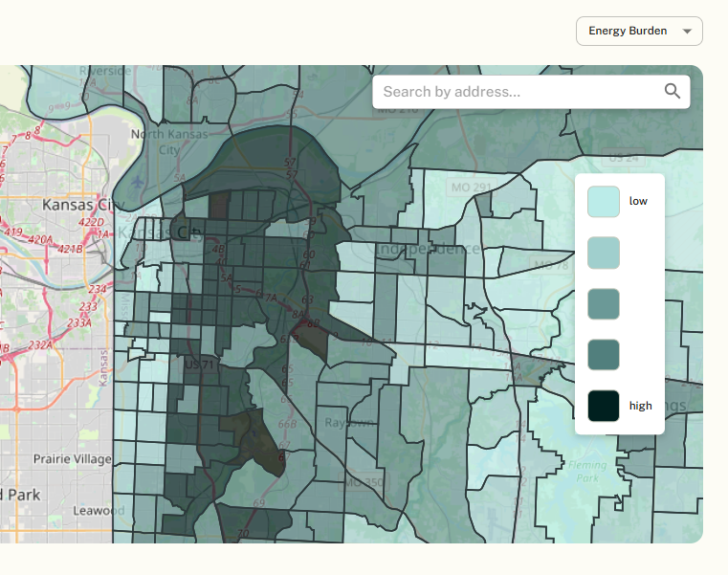This screenshot has width=728, height=575.
Task: Select the low burden legend swatch
Action: pos(603,202)
